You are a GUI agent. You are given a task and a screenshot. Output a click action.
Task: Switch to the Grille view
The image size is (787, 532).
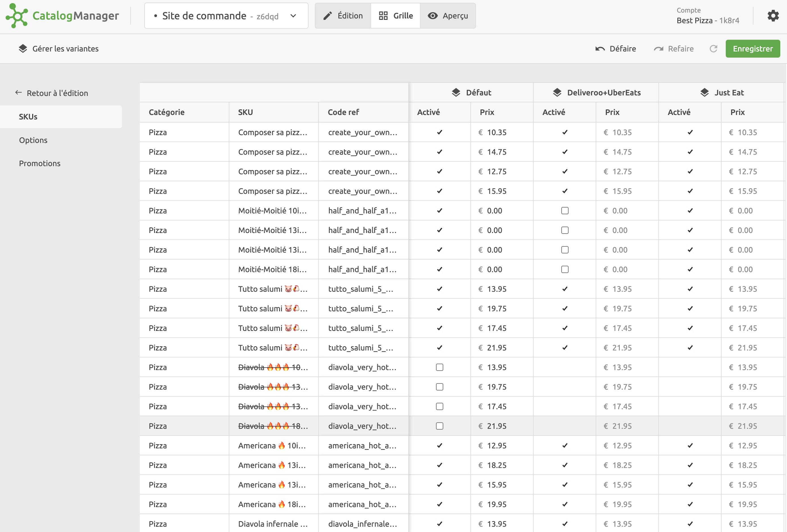[x=396, y=16]
